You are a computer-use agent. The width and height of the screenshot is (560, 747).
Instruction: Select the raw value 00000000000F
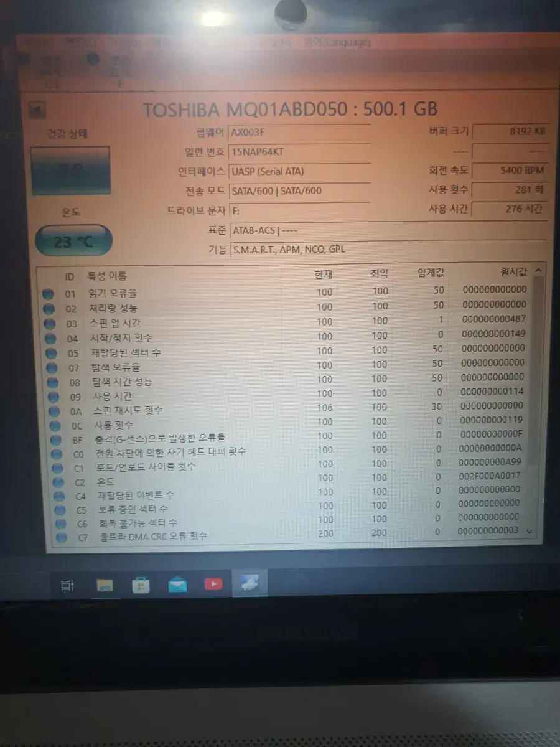(492, 434)
